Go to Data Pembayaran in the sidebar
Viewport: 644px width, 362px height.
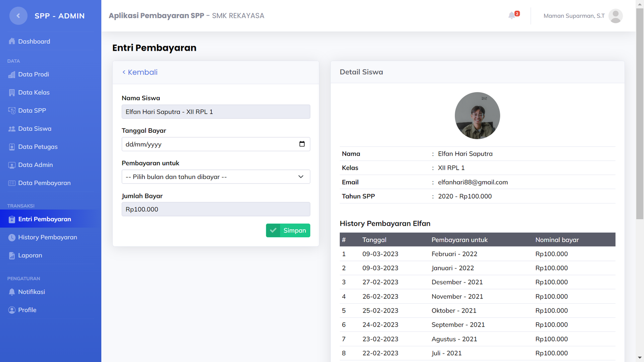click(44, 183)
